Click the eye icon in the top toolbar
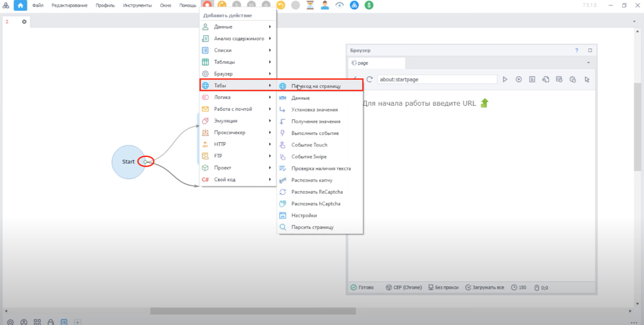Screen dimensions: 644x325 [340, 5]
